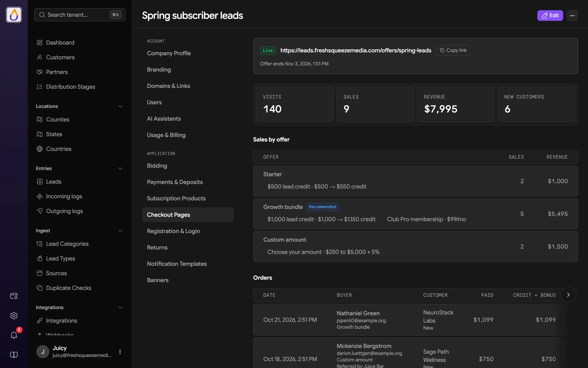The image size is (588, 368).
Task: Click the Distribution Stages list icon
Action: [40, 87]
